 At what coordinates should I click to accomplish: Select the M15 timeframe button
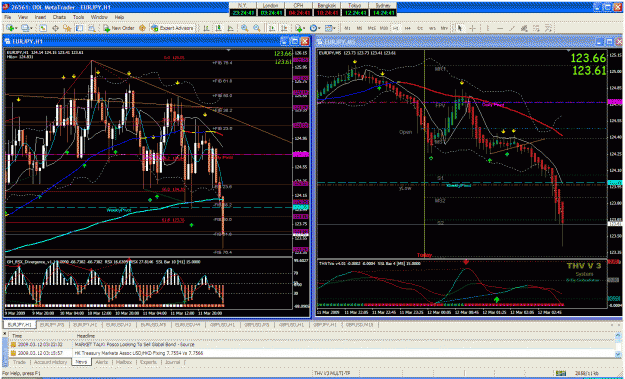pos(371,28)
